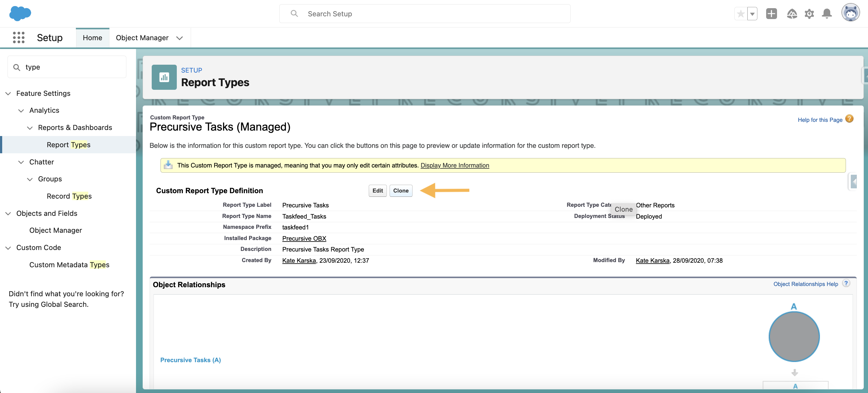The image size is (868, 393).
Task: Open the App Launcher waffle icon
Action: click(x=18, y=37)
